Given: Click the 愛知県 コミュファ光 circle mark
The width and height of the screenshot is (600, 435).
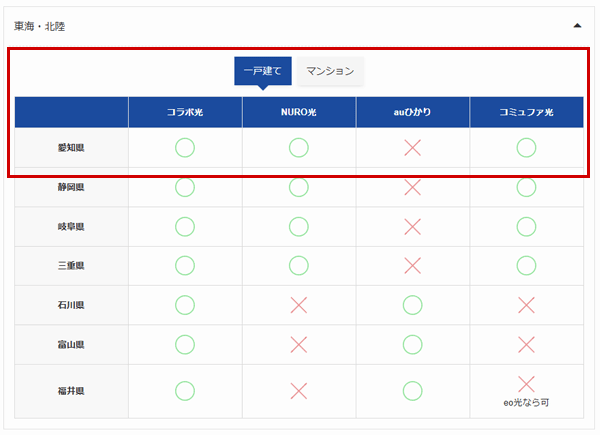Looking at the screenshot, I should point(526,148).
